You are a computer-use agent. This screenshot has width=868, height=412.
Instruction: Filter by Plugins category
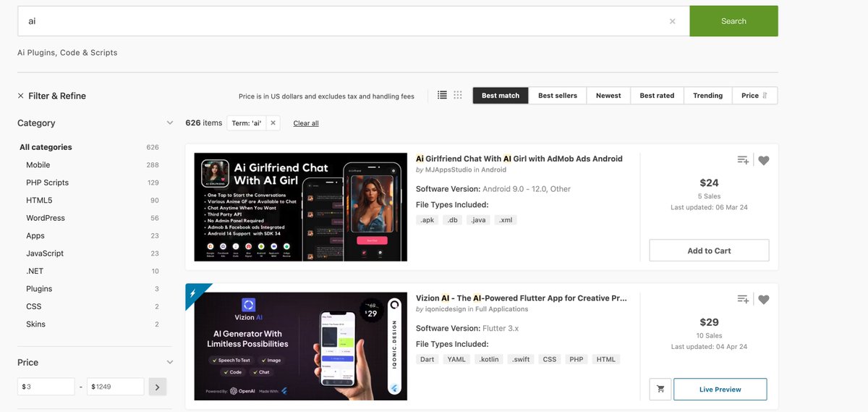click(39, 289)
